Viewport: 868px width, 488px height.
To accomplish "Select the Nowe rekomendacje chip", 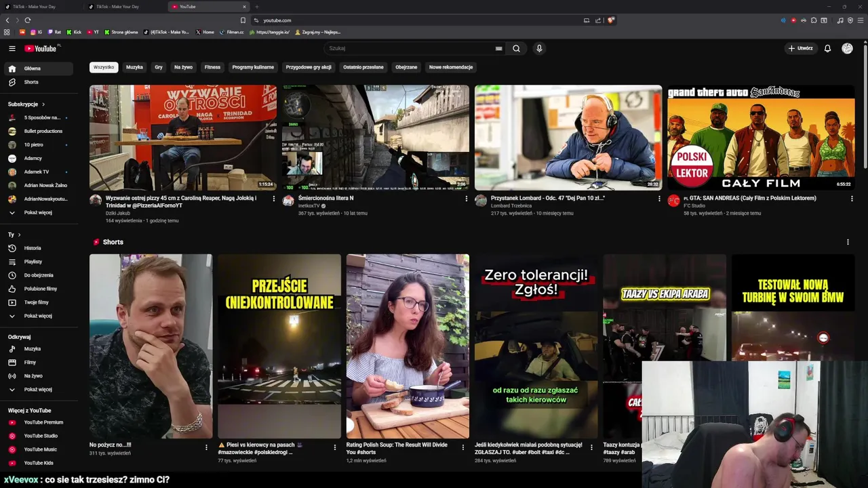I will click(451, 67).
